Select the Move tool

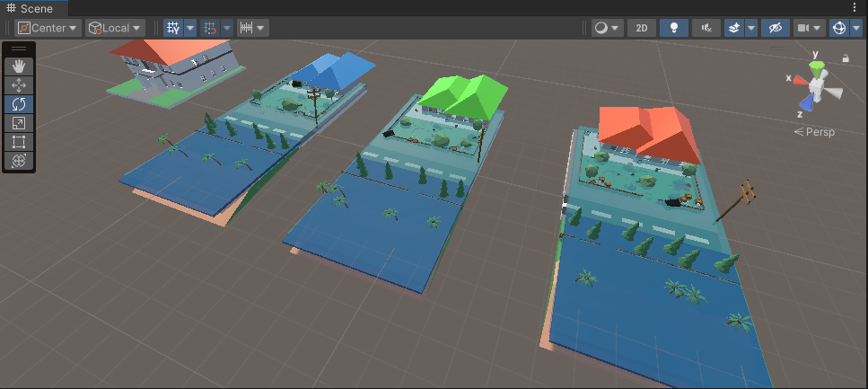(x=19, y=84)
